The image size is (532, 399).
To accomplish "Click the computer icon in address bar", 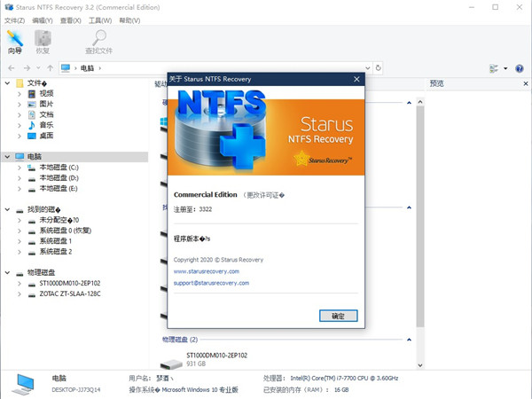I will 66,68.
